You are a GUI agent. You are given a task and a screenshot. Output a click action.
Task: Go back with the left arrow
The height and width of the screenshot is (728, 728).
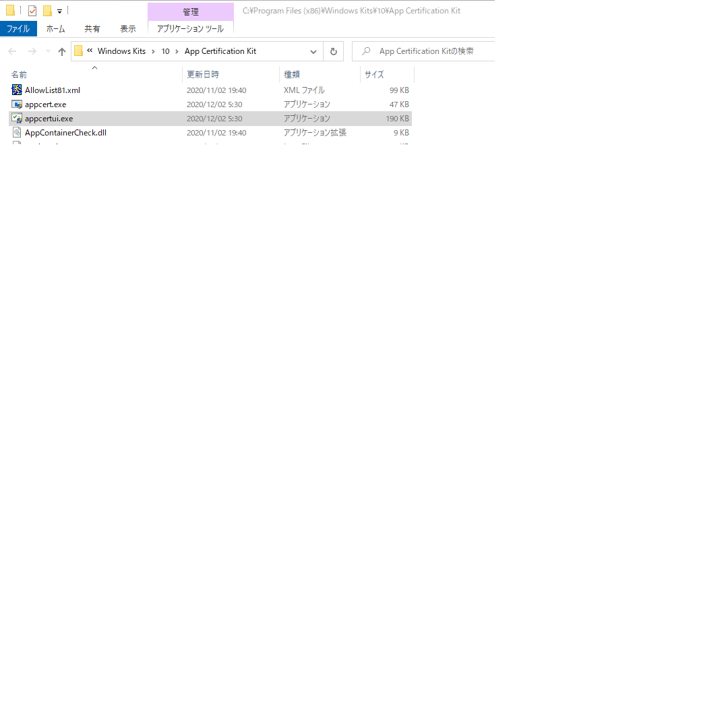(13, 51)
